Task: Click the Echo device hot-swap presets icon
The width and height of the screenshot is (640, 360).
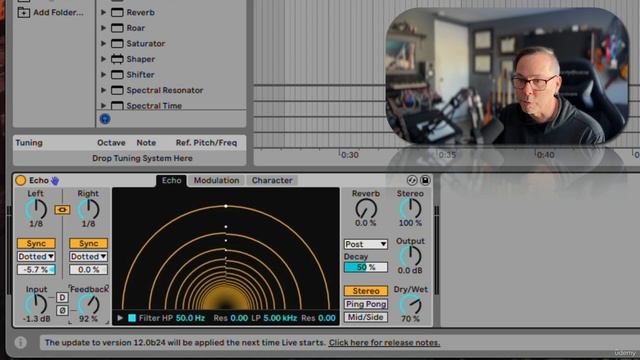Action: pyautogui.click(x=412, y=180)
